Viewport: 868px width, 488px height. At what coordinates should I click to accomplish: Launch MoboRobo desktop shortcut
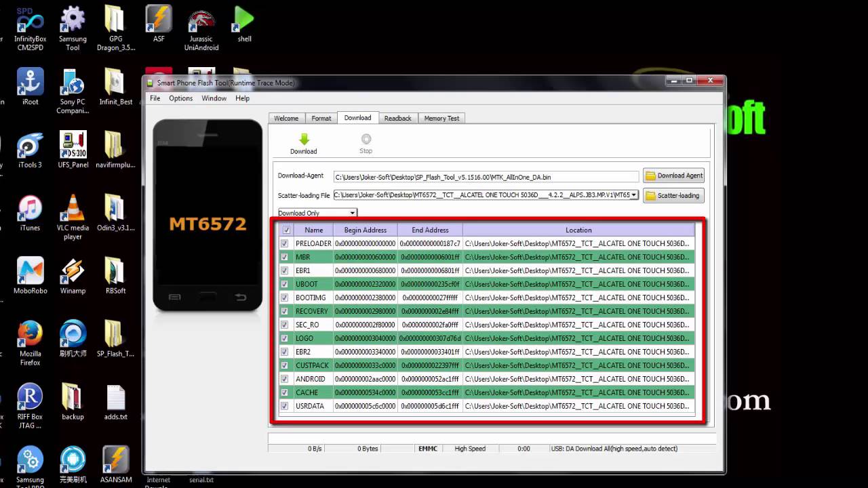(x=30, y=276)
